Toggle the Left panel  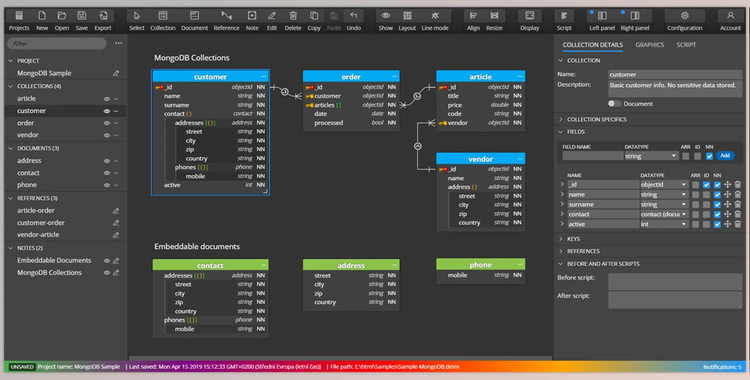click(x=602, y=21)
